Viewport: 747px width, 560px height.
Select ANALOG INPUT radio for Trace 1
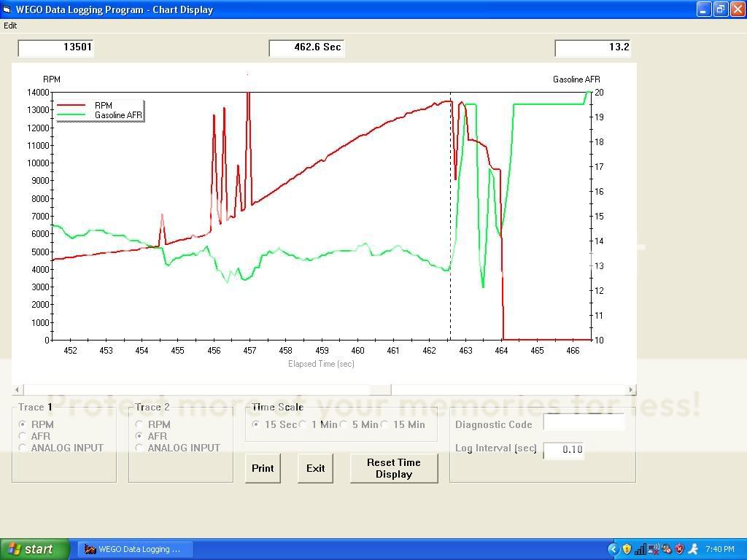(x=22, y=448)
